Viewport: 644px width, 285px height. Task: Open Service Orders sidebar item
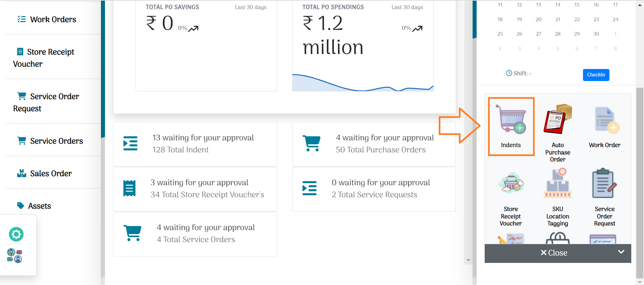[56, 141]
